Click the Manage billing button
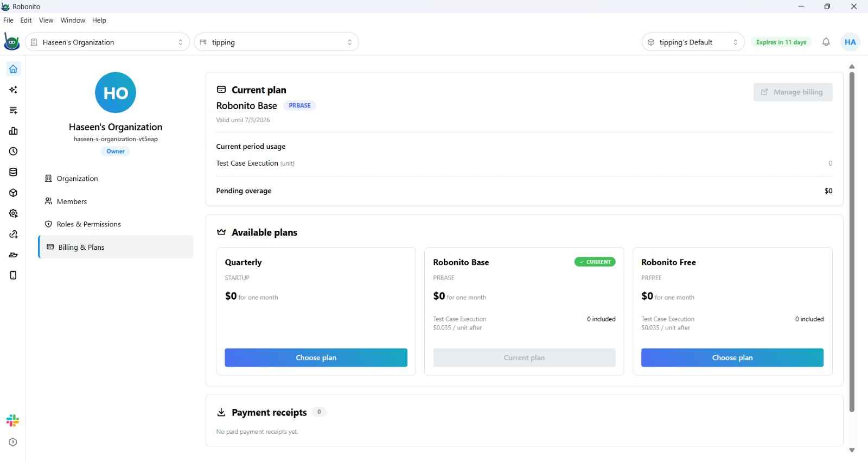 pyautogui.click(x=793, y=92)
